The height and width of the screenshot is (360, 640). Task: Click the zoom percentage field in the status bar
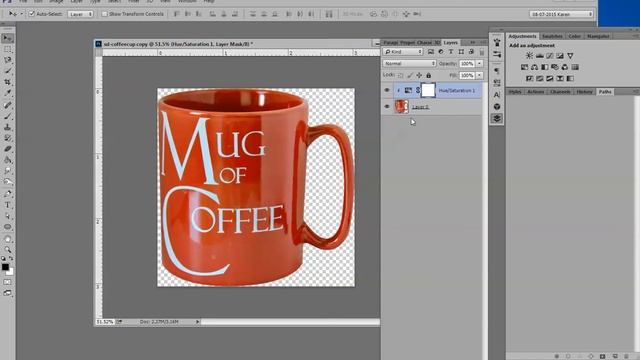104,322
